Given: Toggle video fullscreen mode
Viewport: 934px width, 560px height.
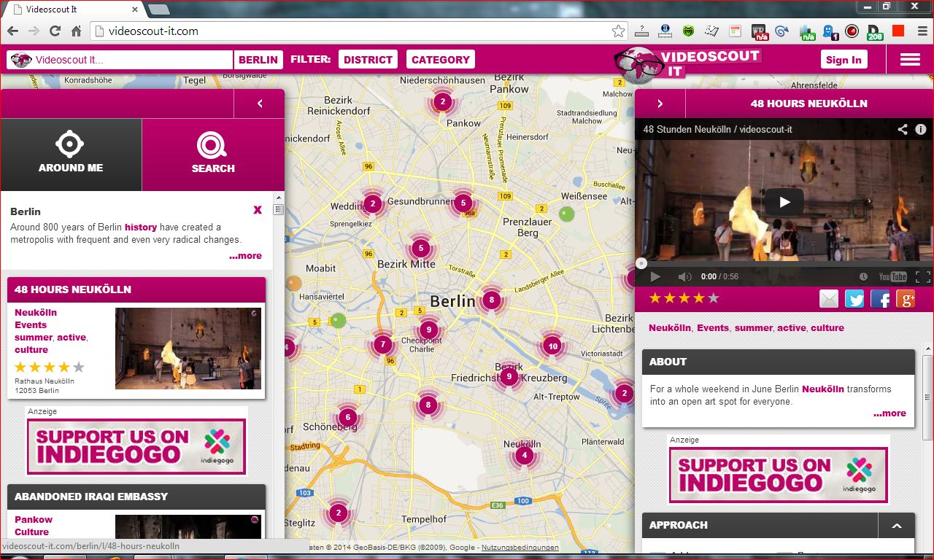Looking at the screenshot, I should (922, 277).
